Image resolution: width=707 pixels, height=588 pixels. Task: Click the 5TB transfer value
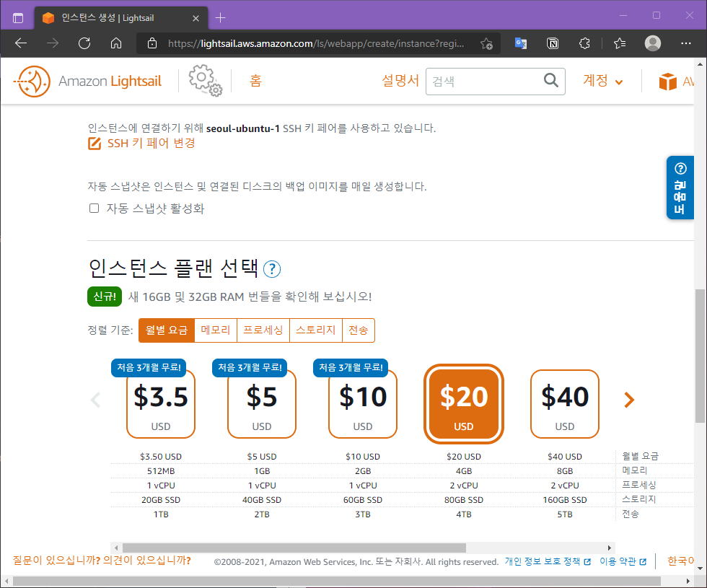(565, 514)
